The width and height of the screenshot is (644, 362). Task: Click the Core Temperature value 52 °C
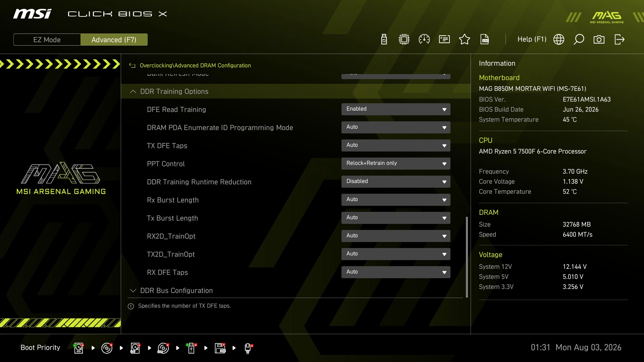pyautogui.click(x=570, y=192)
